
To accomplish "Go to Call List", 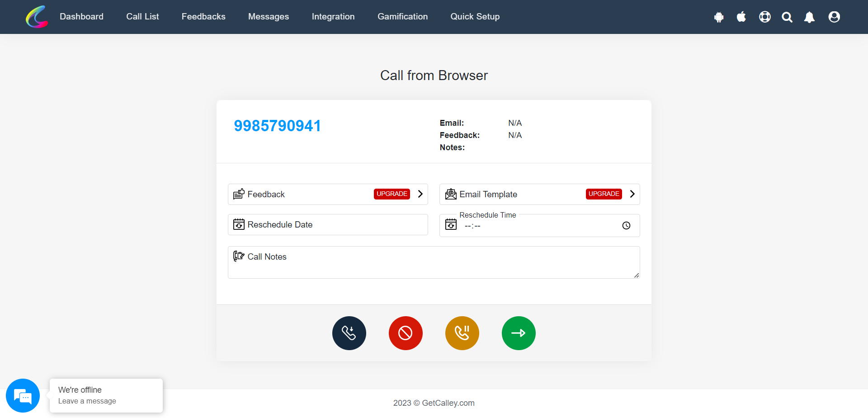I will coord(142,17).
